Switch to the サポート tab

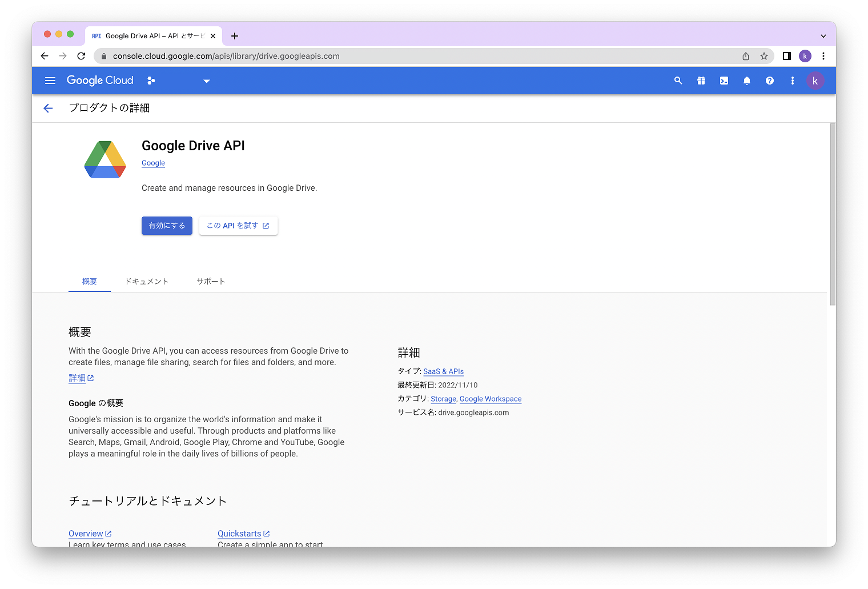tap(211, 281)
